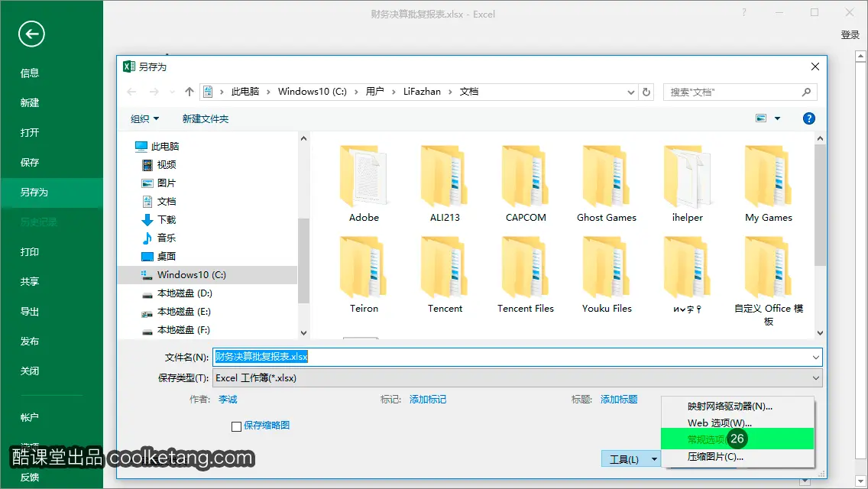Open the Adobe folder
The width and height of the screenshot is (868, 489).
(364, 184)
